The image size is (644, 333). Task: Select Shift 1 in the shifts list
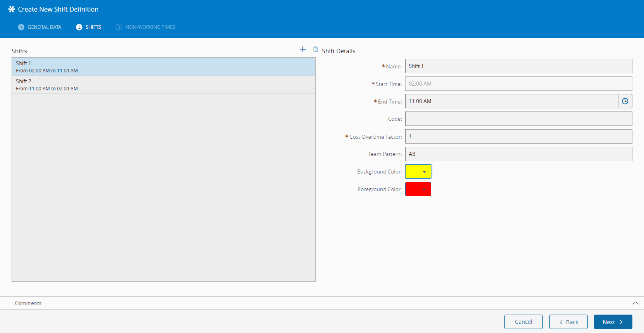(x=163, y=66)
